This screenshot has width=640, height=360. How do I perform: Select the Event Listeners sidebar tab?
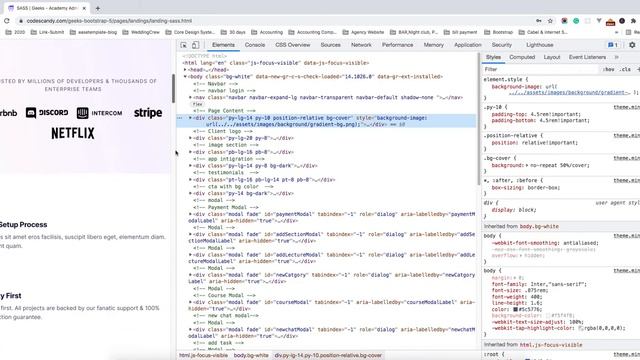click(x=587, y=57)
